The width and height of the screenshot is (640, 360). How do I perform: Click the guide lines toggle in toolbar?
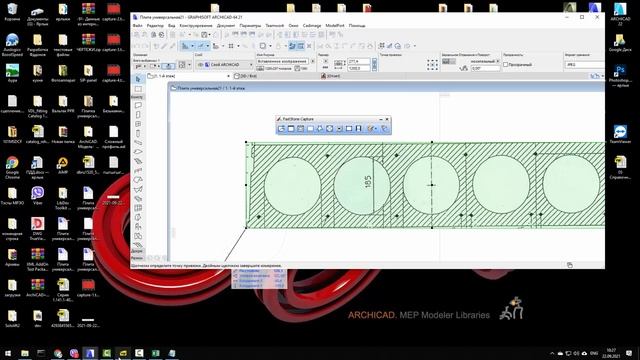185,46
